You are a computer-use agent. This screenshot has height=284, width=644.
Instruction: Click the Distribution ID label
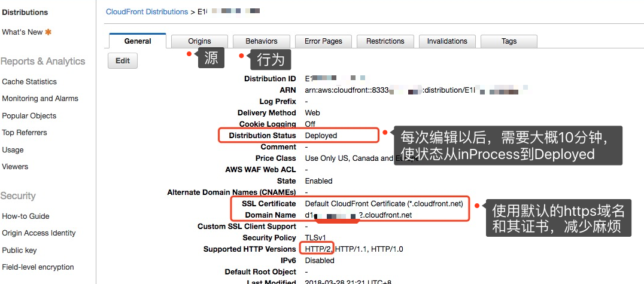(270, 78)
